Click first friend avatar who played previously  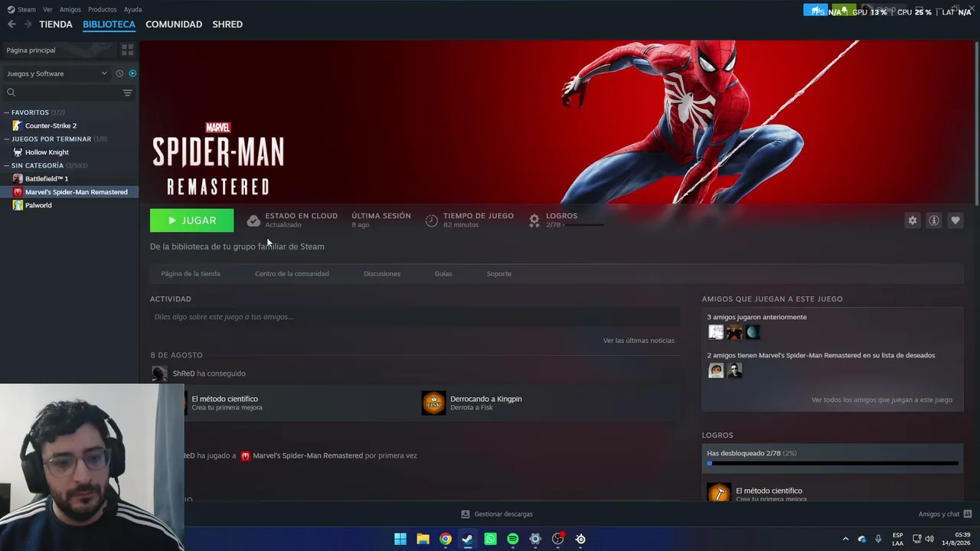pyautogui.click(x=716, y=332)
